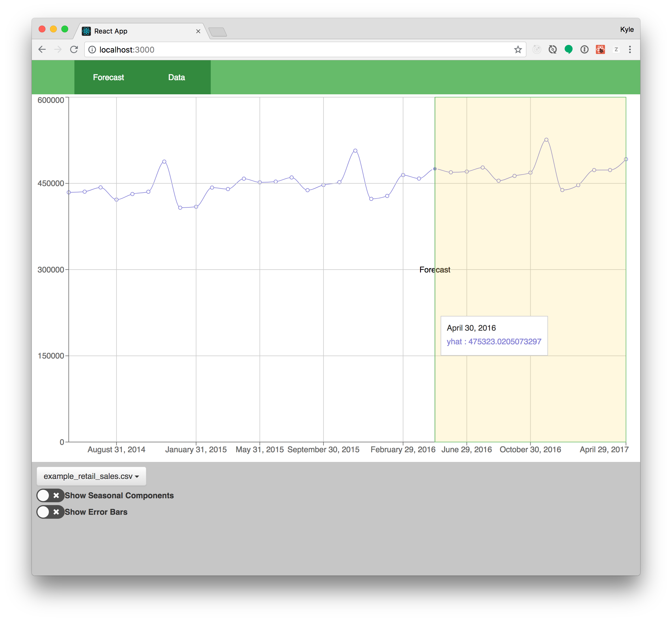Click the Show Seasonal Components label
Viewport: 672px width, 621px height.
119,495
